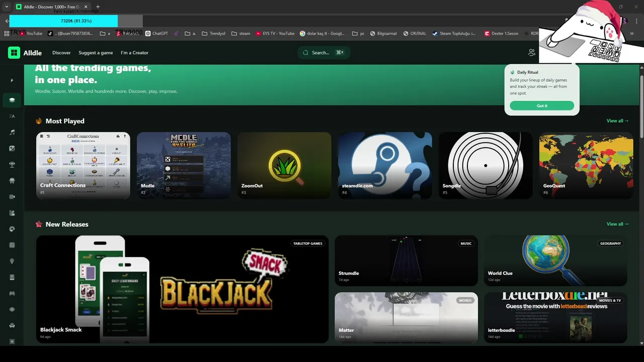The width and height of the screenshot is (644, 362).
Task: Open the pc bookmark folder
Action: pos(358,34)
